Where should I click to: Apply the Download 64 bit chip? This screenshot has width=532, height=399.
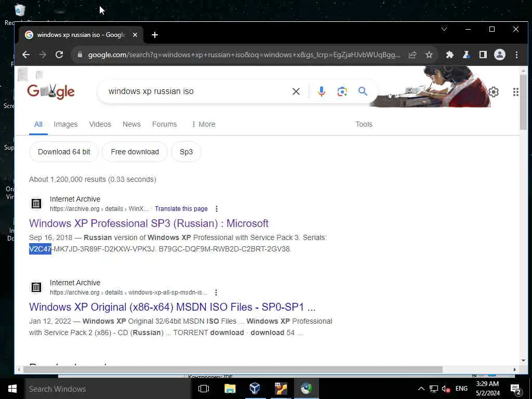point(64,152)
